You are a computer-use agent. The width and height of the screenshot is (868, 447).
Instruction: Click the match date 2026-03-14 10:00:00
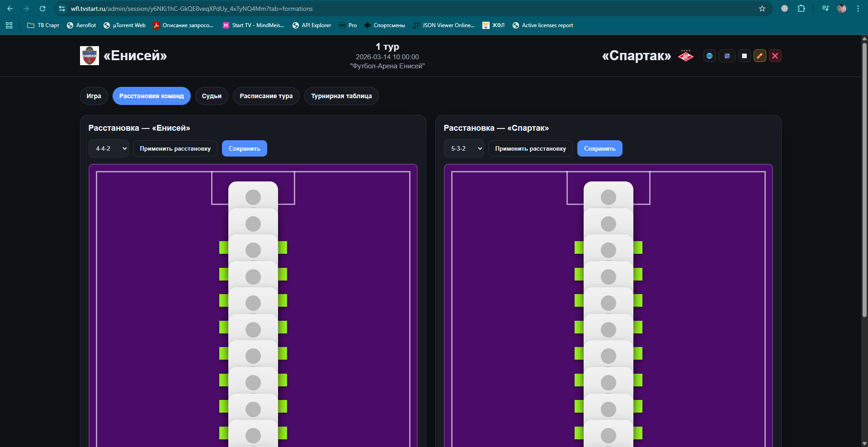[387, 57]
